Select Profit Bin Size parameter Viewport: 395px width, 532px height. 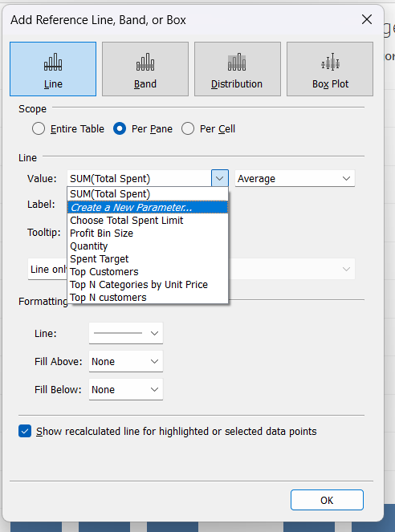click(x=148, y=233)
